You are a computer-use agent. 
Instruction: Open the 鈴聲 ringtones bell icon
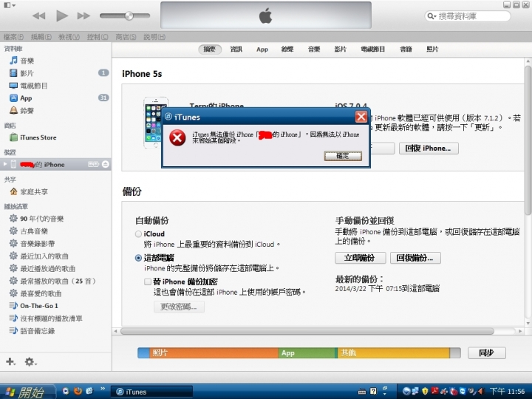13,110
